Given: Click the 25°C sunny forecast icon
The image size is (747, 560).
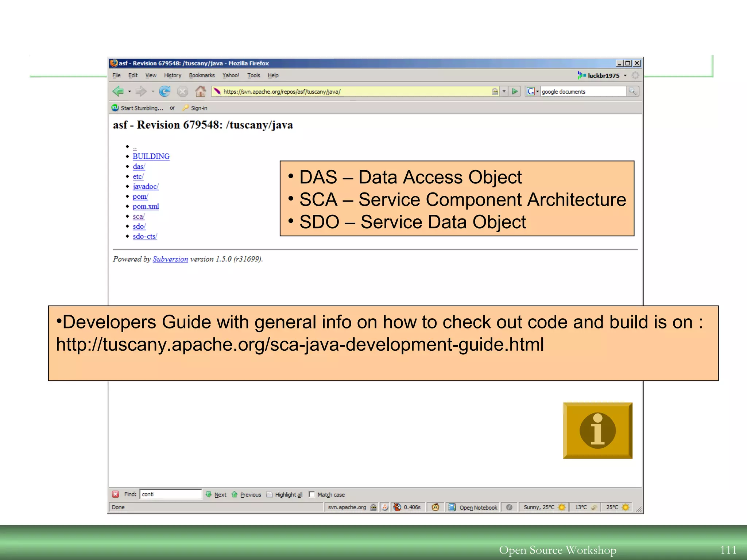Looking at the screenshot, I should tap(626, 507).
